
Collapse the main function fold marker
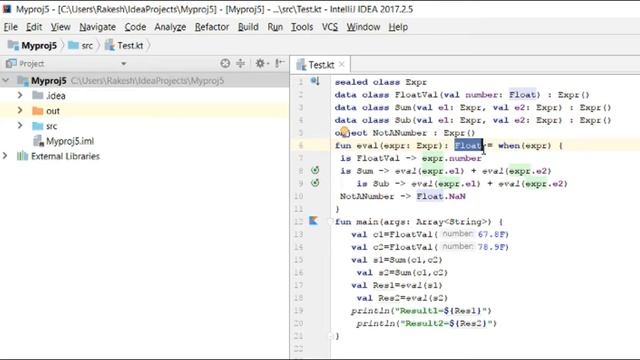tap(330, 222)
